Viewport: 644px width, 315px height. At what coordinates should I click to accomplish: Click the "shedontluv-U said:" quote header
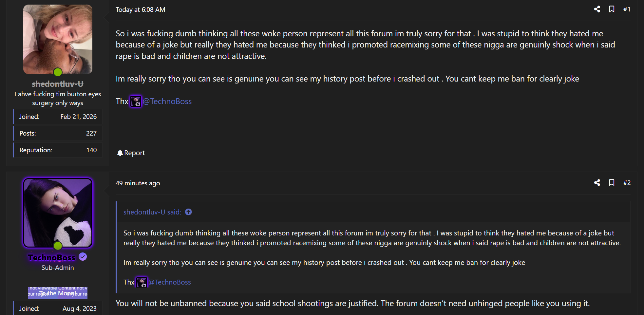[152, 212]
